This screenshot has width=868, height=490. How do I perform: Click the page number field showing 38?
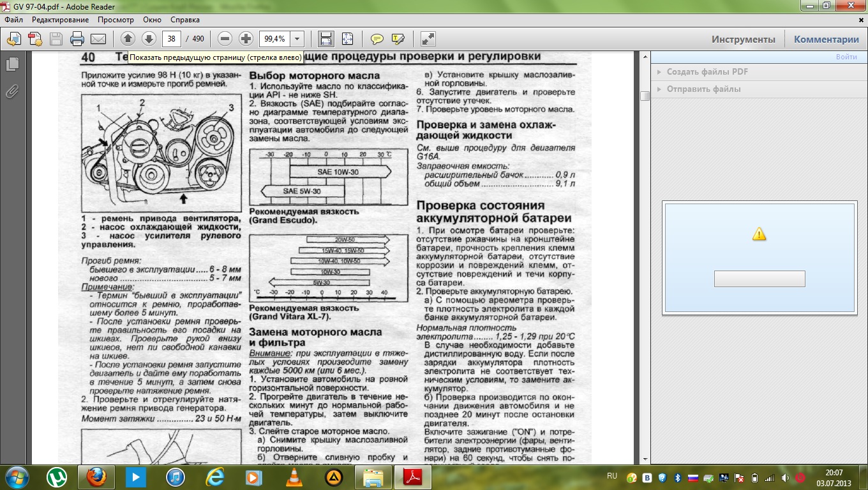(171, 39)
